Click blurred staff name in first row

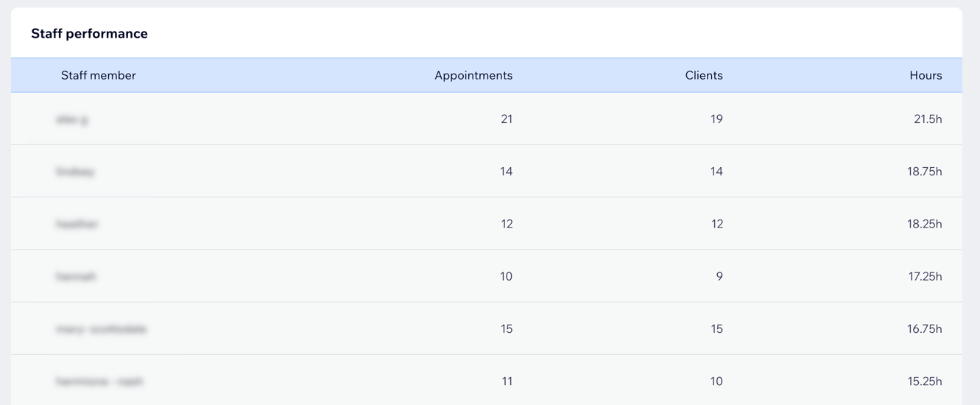(72, 119)
